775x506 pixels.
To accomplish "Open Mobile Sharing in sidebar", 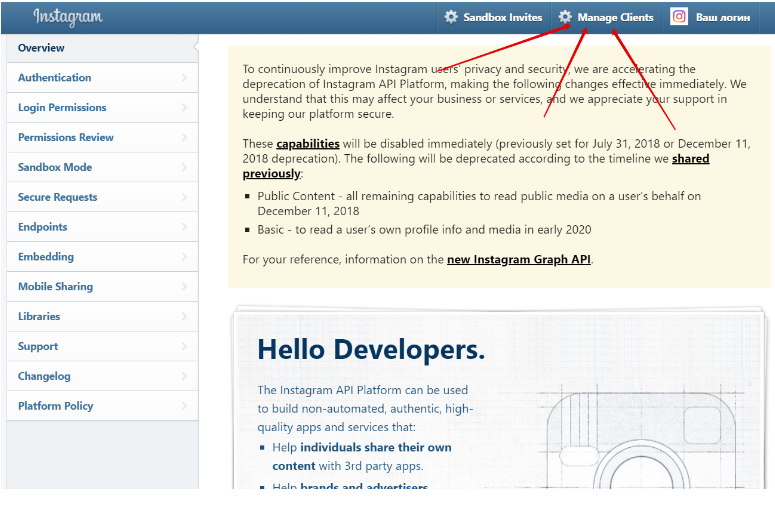I will pyautogui.click(x=103, y=287).
